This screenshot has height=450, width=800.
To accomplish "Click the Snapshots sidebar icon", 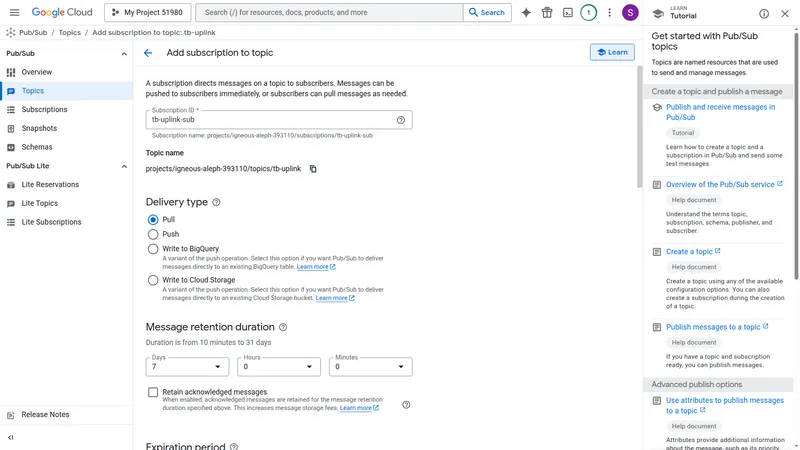I will pos(11,129).
